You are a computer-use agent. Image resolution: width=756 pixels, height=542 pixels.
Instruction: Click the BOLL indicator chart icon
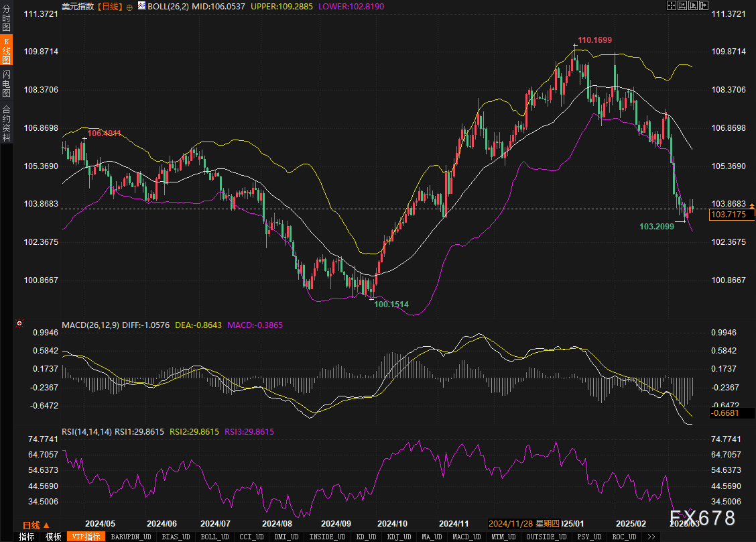141,5
